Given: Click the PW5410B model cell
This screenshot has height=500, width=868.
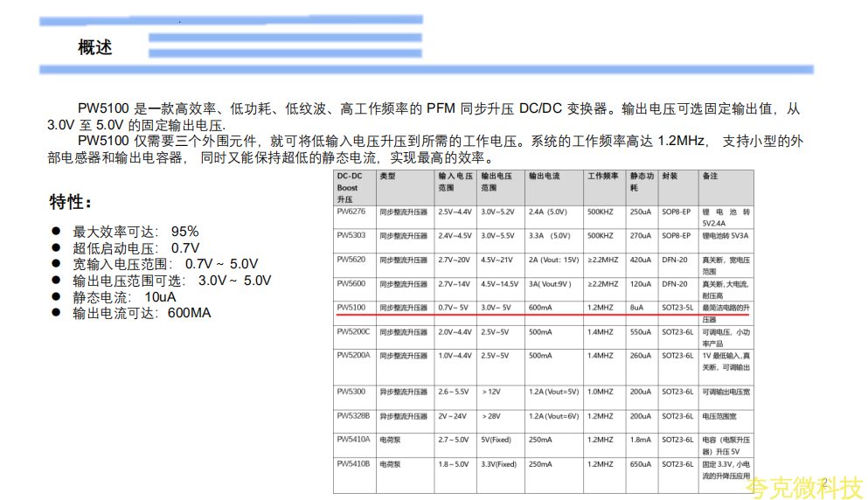Looking at the screenshot, I should tap(354, 463).
